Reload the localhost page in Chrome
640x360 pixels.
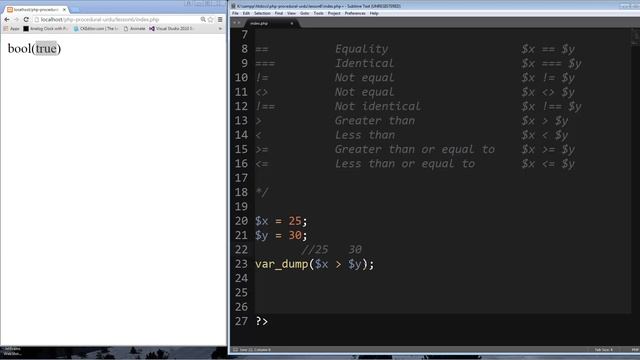pos(26,19)
